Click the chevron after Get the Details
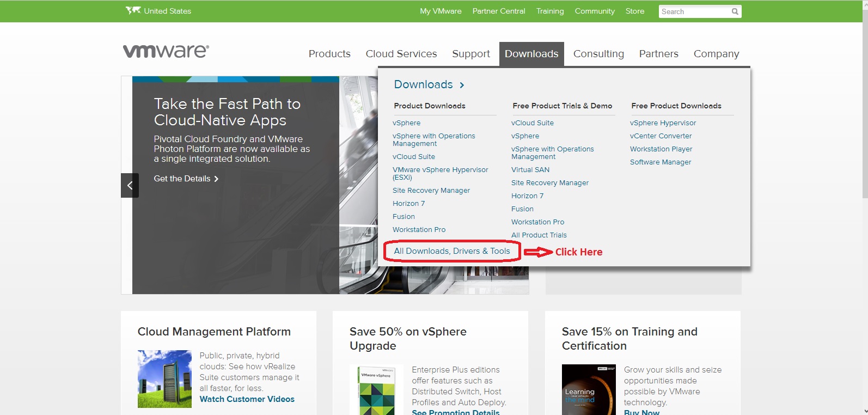The image size is (868, 415). (x=216, y=179)
